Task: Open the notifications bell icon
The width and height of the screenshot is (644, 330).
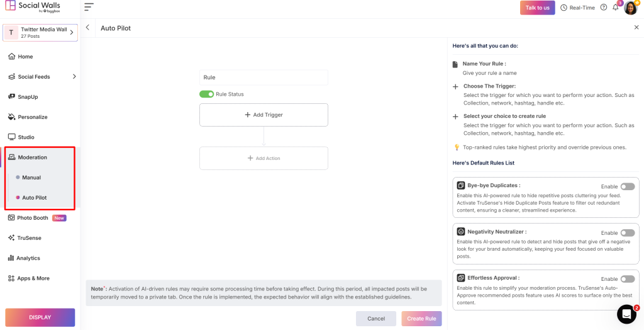Action: point(615,8)
